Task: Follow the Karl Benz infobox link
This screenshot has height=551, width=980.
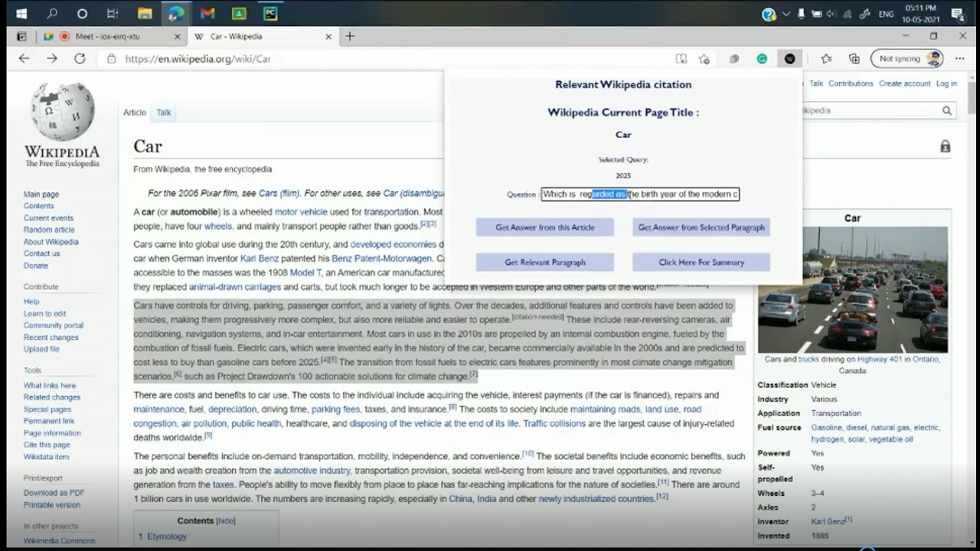Action: pyautogui.click(x=828, y=521)
